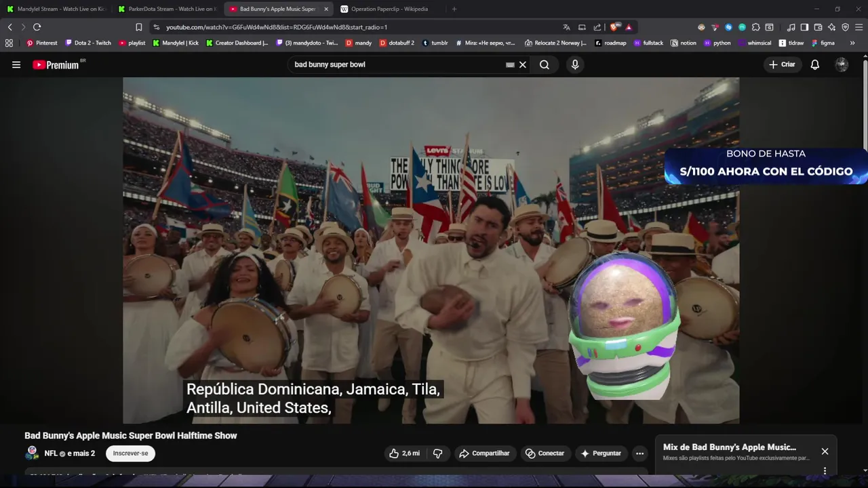Screen dimensions: 868x488
Task: Open the bookmarks apps grid icon
Action: (9, 43)
